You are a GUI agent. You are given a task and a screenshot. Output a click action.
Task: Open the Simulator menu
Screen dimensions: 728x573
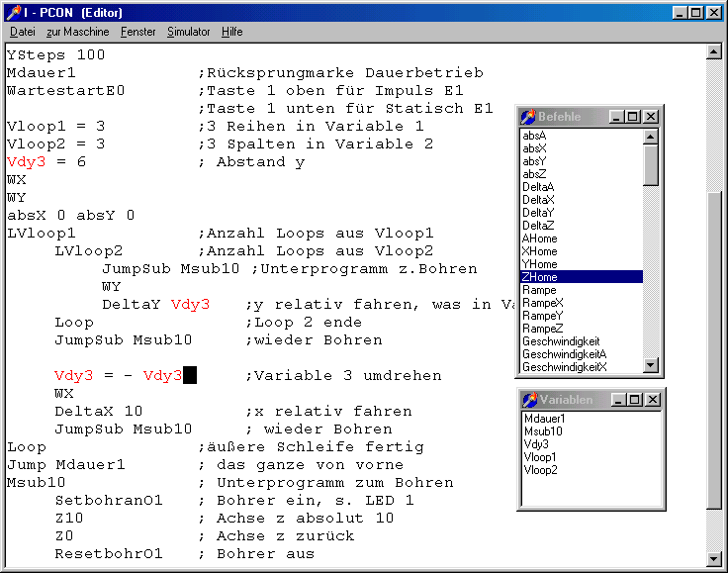pos(188,32)
